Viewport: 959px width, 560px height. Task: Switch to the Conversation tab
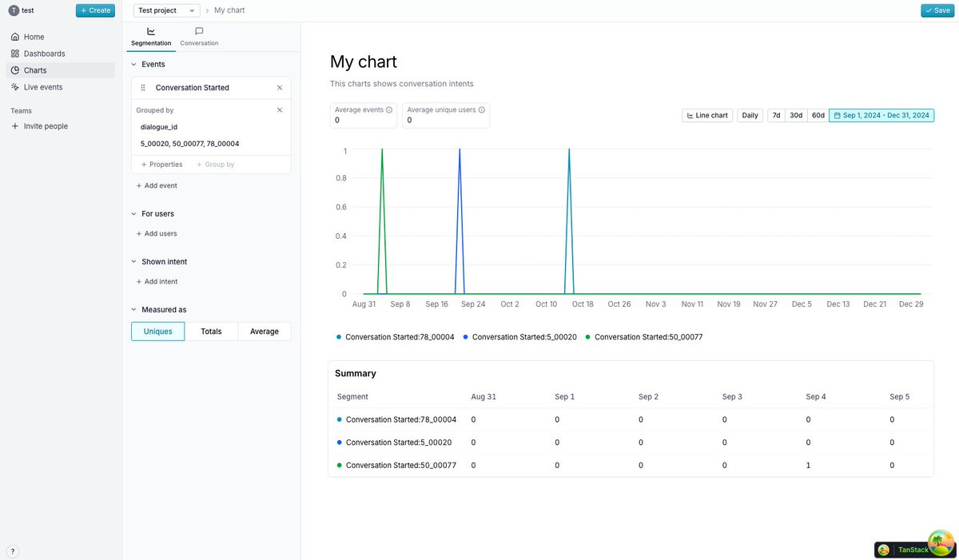pos(199,37)
